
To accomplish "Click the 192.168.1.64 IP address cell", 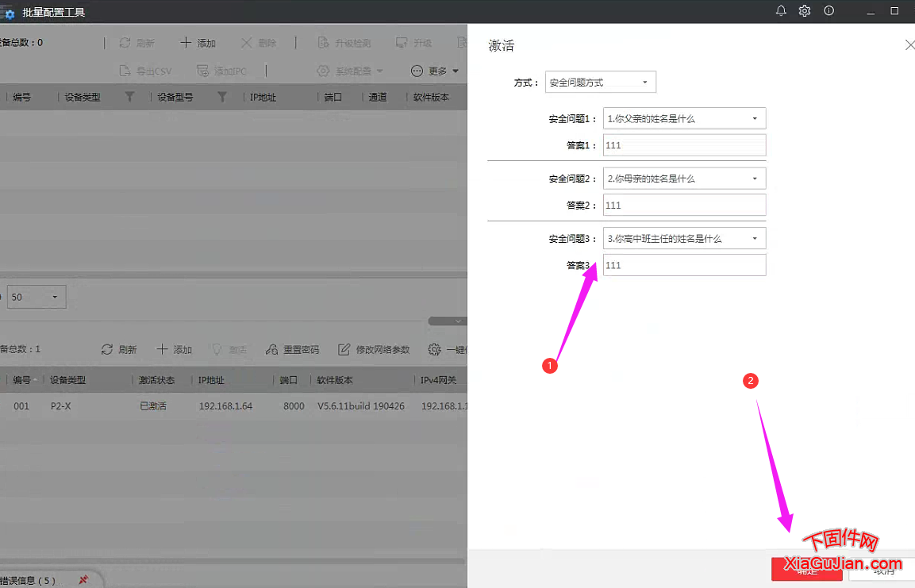I will click(226, 406).
